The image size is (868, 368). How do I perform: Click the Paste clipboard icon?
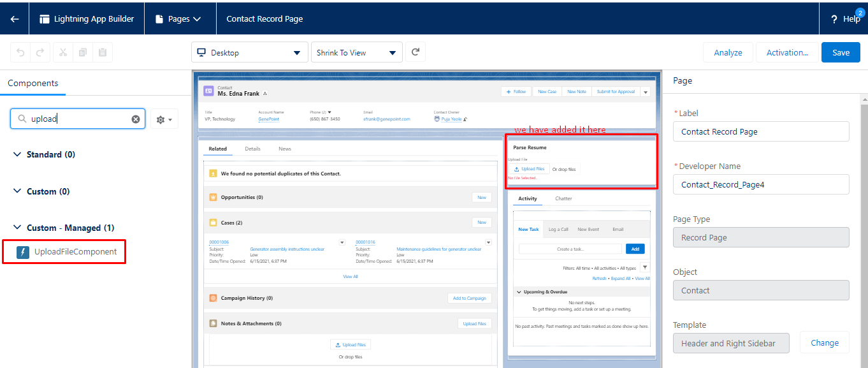[103, 52]
